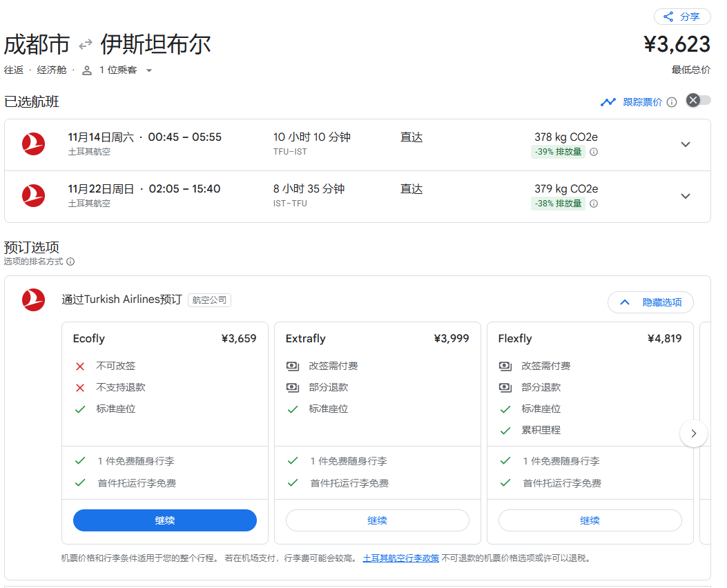Click Turkish Airlines logo on 11月14日 flight
This screenshot has width=727, height=588.
(33, 144)
